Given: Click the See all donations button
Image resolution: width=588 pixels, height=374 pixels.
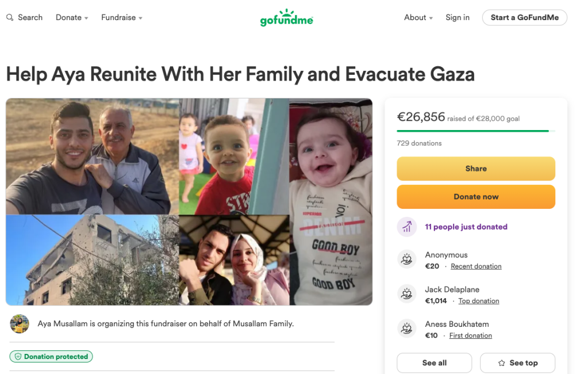Looking at the screenshot, I should point(434,363).
